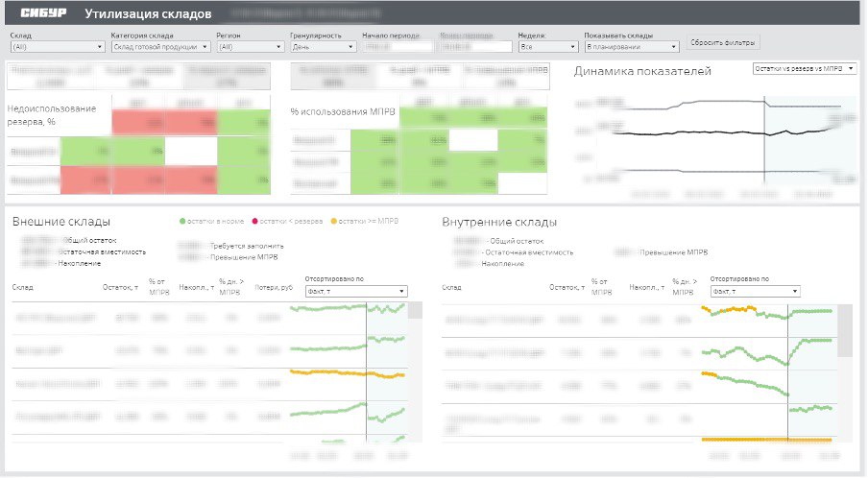Click green legend dot остатки в норме
This screenshot has height=478, width=868.
[x=182, y=222]
